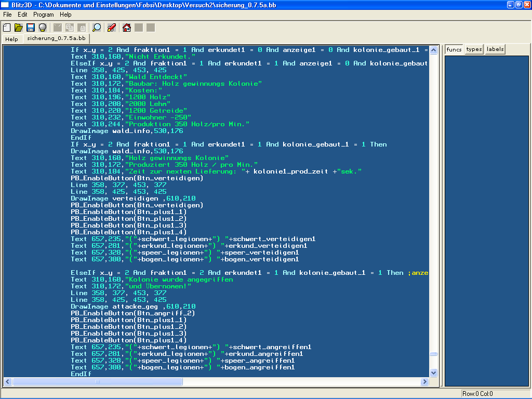Viewport: 532px width, 399px height.
Task: Switch to the Help tab below the toolbar
Action: tap(11, 39)
